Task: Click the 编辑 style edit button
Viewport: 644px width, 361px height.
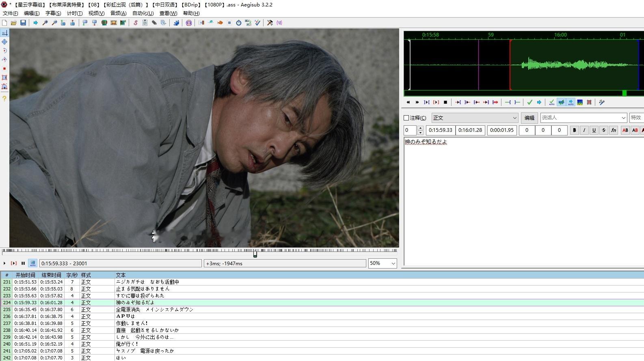Action: 529,118
